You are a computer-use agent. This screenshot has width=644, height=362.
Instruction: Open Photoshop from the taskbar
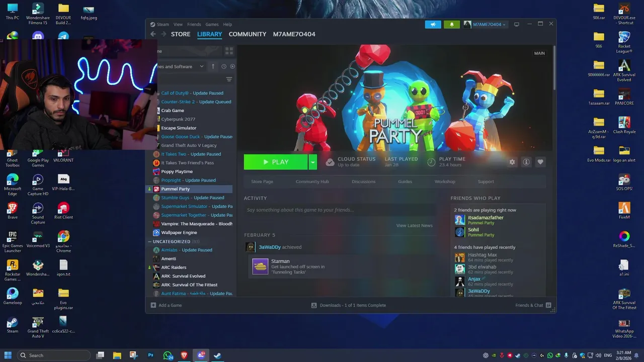(x=150, y=355)
